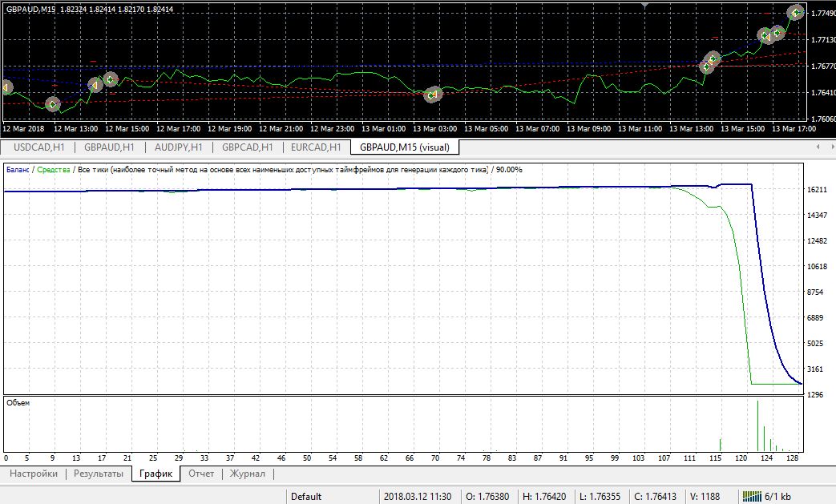The image size is (836, 504).
Task: Open the Журнал tab
Action: pos(248,474)
